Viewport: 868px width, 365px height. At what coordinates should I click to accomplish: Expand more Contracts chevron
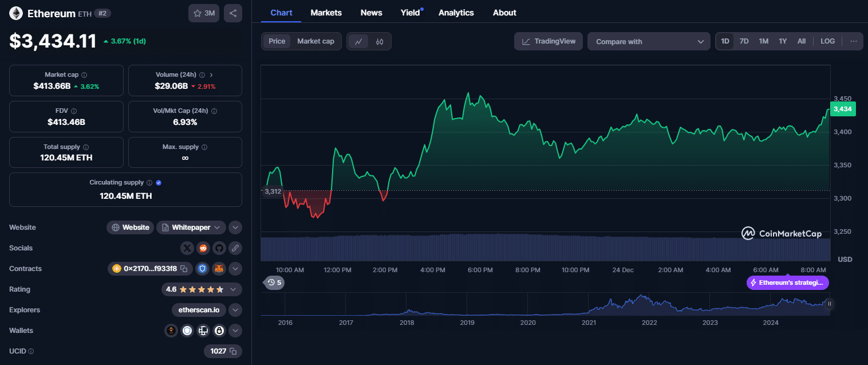(x=235, y=269)
